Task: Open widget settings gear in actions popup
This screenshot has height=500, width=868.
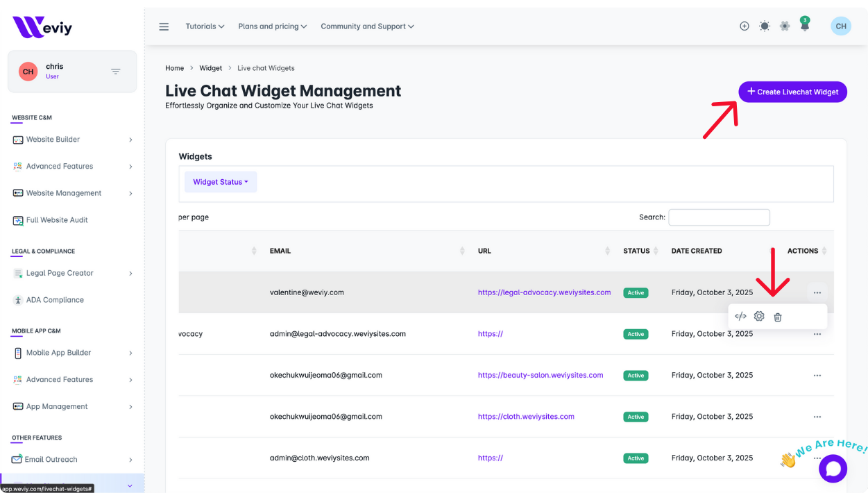Action: pyautogui.click(x=759, y=317)
